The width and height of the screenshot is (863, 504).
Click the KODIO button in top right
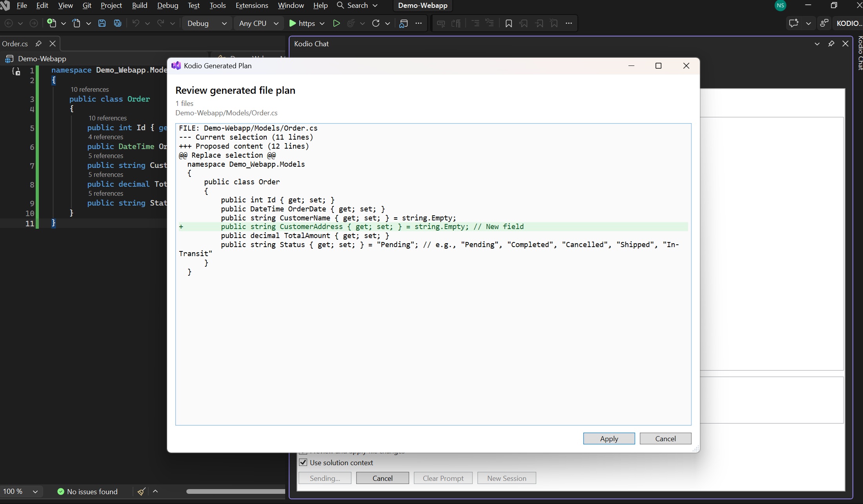[x=849, y=23]
